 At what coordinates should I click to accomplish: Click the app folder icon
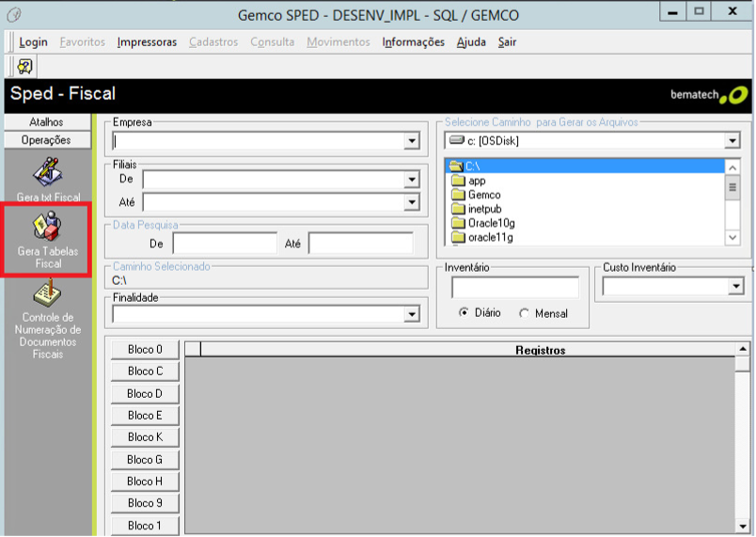point(458,181)
